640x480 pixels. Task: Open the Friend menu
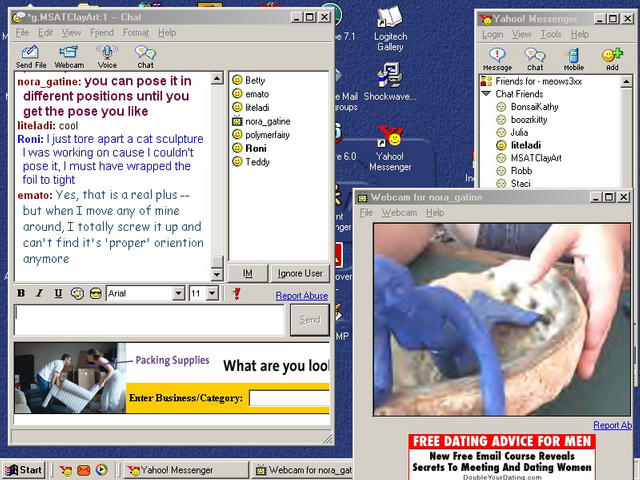pyautogui.click(x=102, y=33)
